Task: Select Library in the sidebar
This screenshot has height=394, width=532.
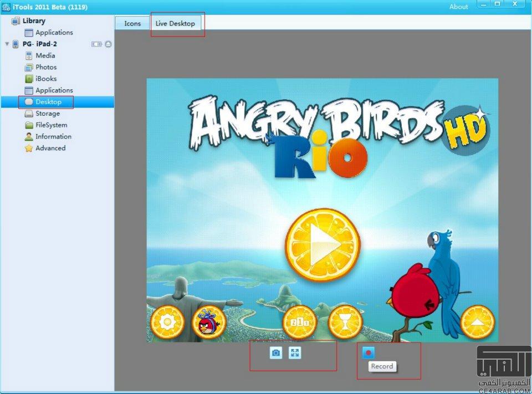Action: pyautogui.click(x=34, y=21)
